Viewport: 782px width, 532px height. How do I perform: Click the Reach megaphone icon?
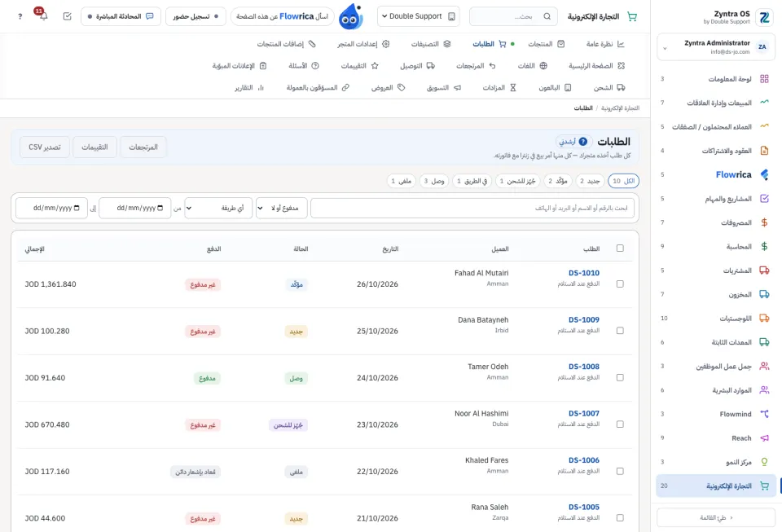pos(764,437)
